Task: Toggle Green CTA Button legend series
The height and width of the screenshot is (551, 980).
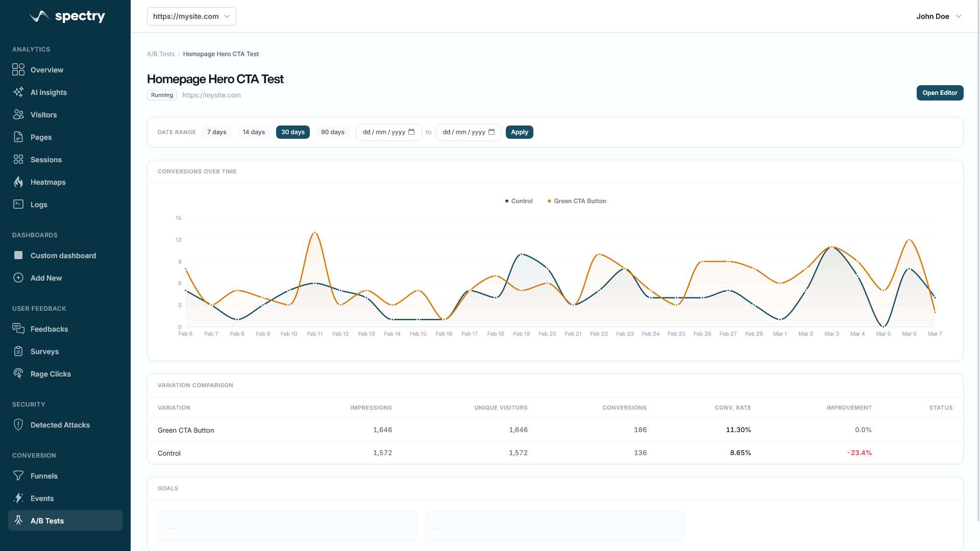Action: [x=577, y=201]
